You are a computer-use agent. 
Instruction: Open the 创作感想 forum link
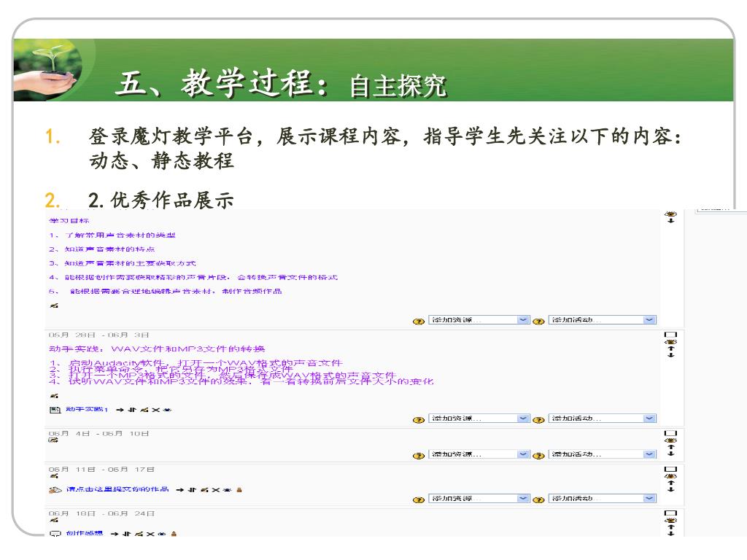point(85,533)
